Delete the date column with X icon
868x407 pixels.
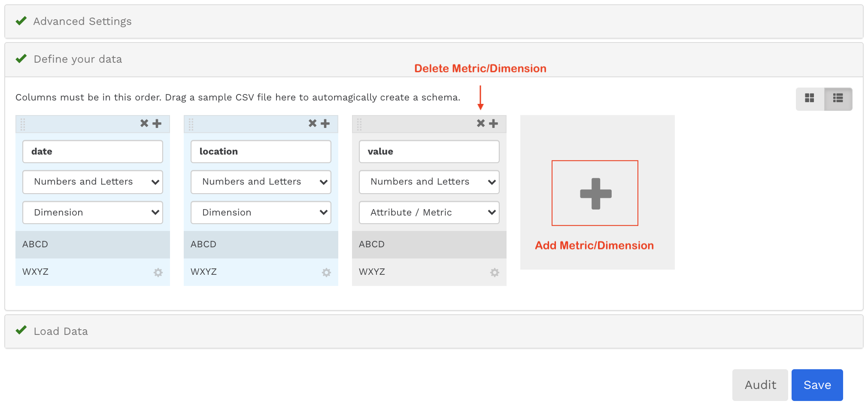coord(144,124)
